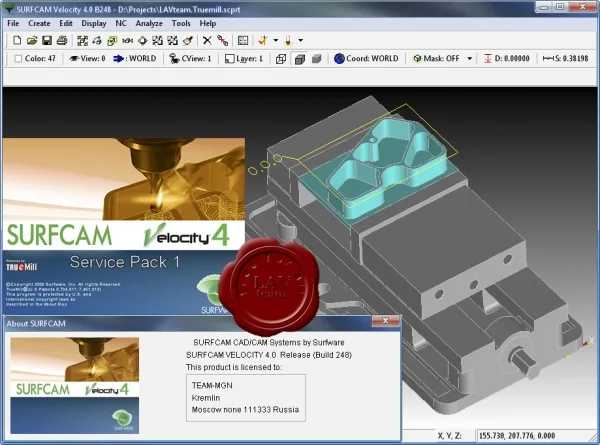This screenshot has height=445, width=600.
Task: Click the 'TEAM-MGN' license text
Action: 212,385
